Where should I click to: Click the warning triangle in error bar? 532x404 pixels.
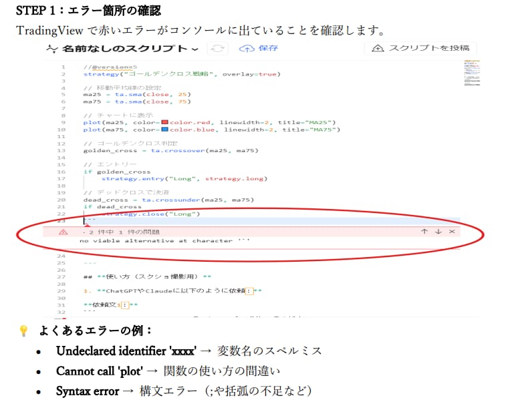(63, 232)
